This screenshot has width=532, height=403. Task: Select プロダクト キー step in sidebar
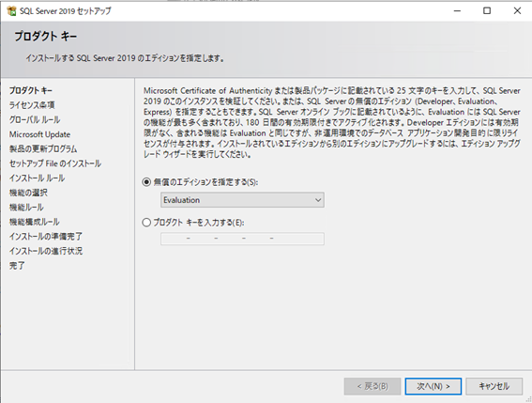[31, 90]
